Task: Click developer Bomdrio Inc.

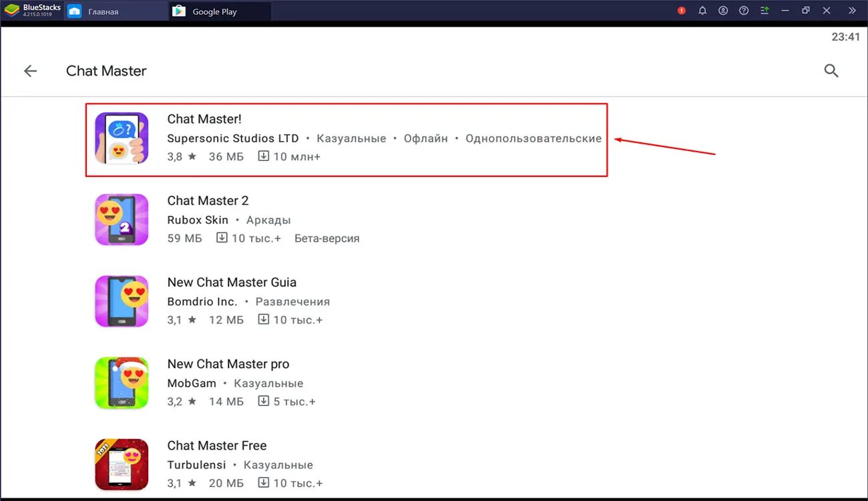Action: click(x=202, y=301)
